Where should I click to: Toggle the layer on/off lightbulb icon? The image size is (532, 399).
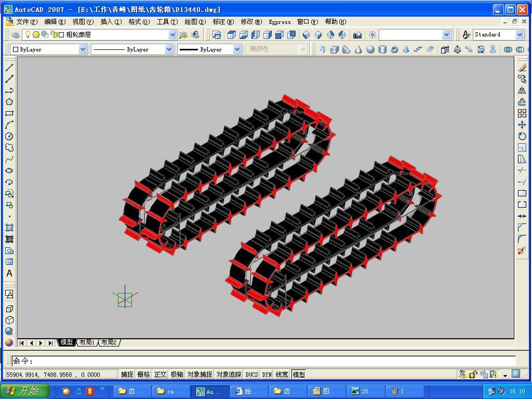coord(28,34)
